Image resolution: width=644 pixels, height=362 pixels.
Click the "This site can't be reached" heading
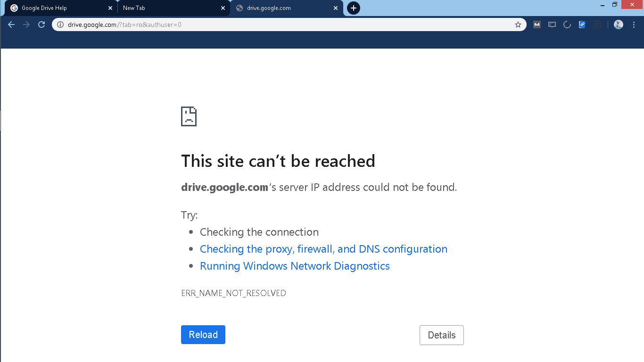click(x=278, y=161)
